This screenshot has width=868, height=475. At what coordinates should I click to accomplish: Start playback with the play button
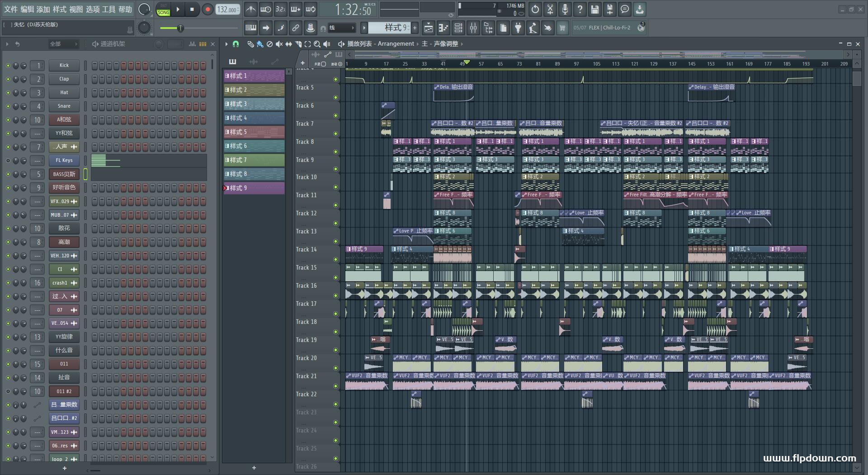[x=178, y=9]
